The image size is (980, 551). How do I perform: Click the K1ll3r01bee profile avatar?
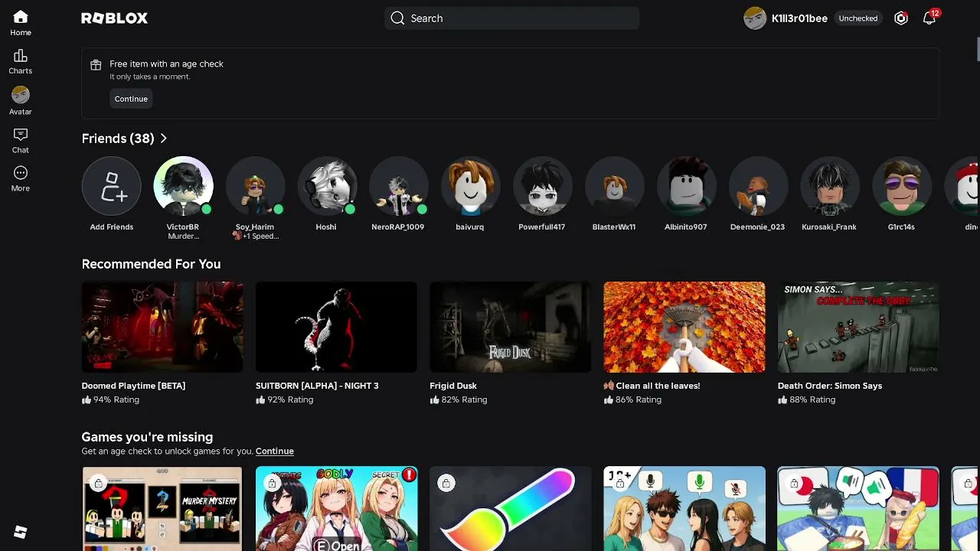[x=755, y=18]
